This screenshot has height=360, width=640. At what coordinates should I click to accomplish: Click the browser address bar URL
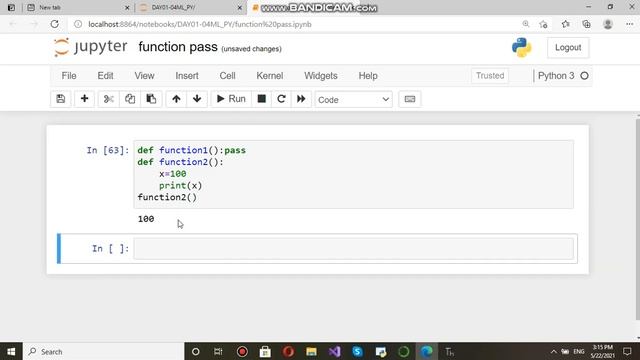pyautogui.click(x=200, y=24)
